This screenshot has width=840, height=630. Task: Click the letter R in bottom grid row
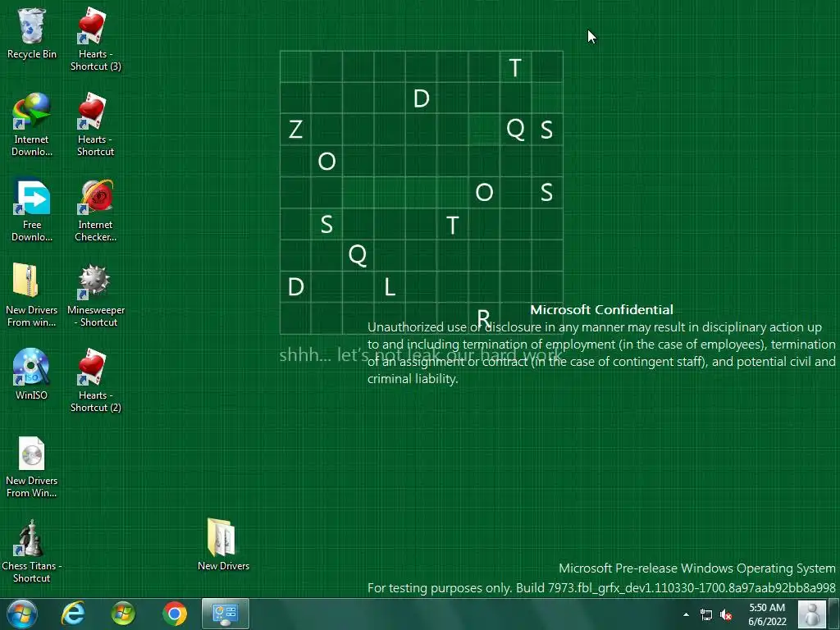(x=484, y=318)
